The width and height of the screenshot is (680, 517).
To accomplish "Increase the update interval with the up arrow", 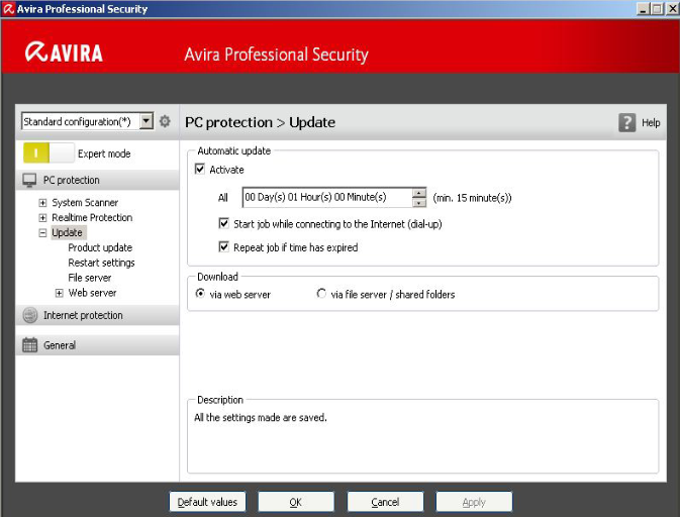I will tap(419, 192).
